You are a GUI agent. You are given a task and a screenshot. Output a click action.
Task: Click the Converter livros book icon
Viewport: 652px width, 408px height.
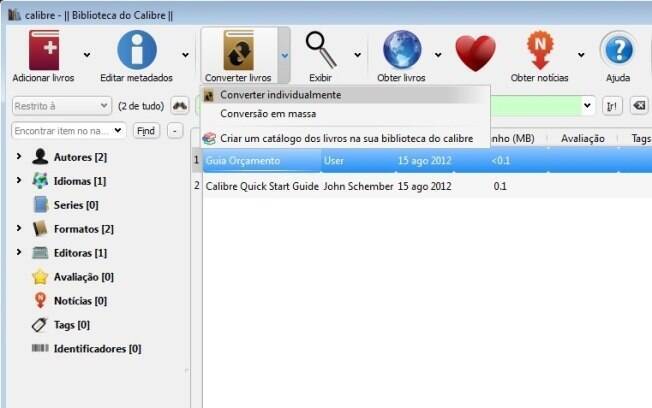239,50
